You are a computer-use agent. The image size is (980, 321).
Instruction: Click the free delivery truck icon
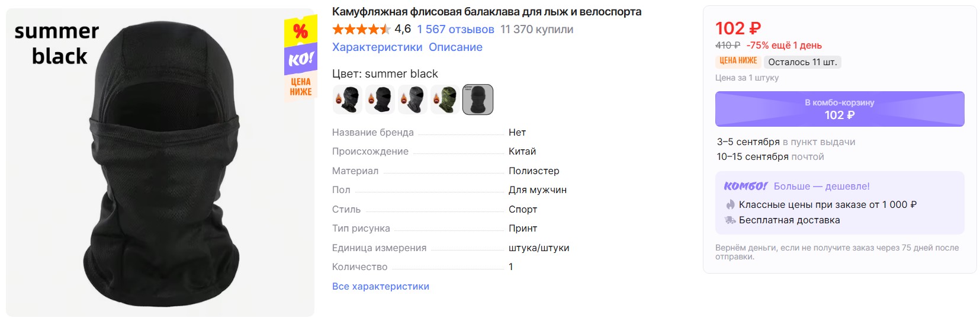[x=730, y=220]
